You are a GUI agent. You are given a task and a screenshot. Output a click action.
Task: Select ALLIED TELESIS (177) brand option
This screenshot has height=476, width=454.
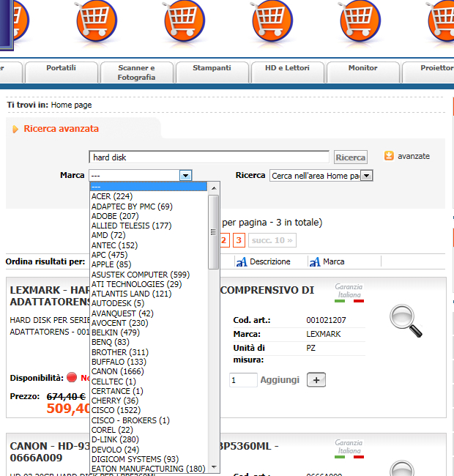point(149,226)
